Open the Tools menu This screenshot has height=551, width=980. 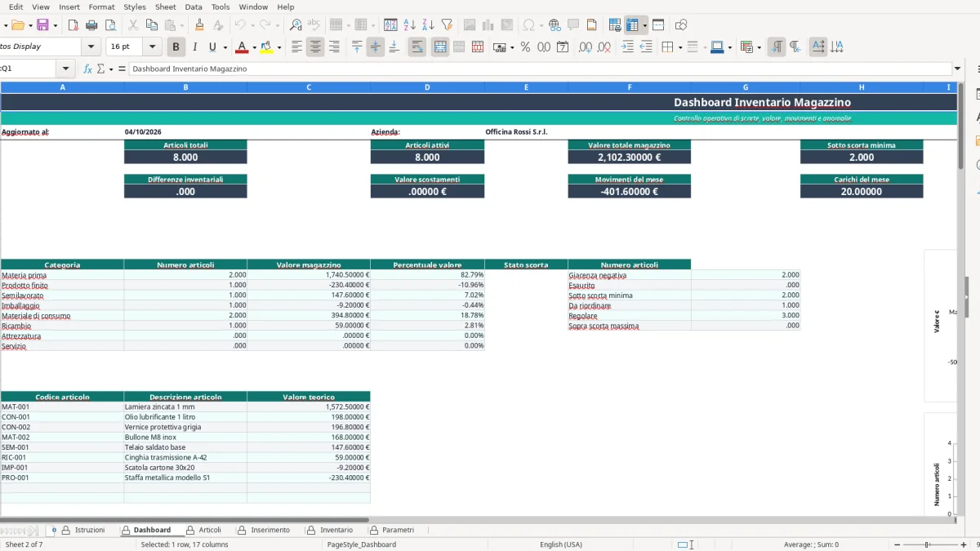click(220, 7)
